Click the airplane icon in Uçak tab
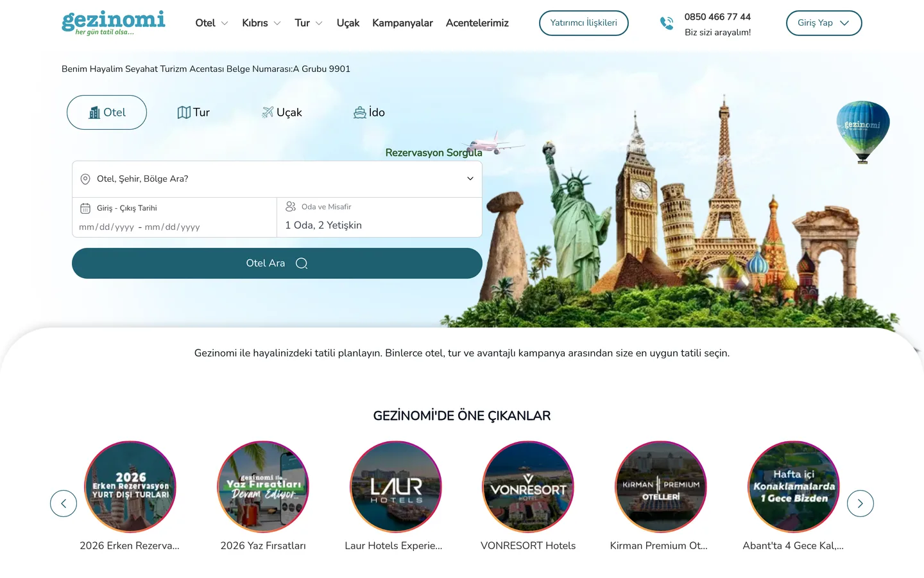Image resolution: width=924 pixels, height=578 pixels. [x=268, y=112]
